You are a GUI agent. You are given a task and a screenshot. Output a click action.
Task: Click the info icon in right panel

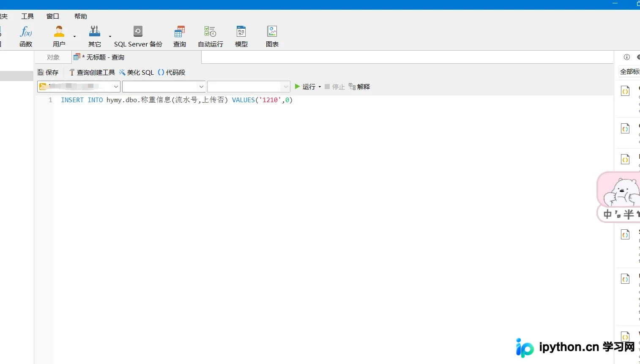(x=627, y=57)
